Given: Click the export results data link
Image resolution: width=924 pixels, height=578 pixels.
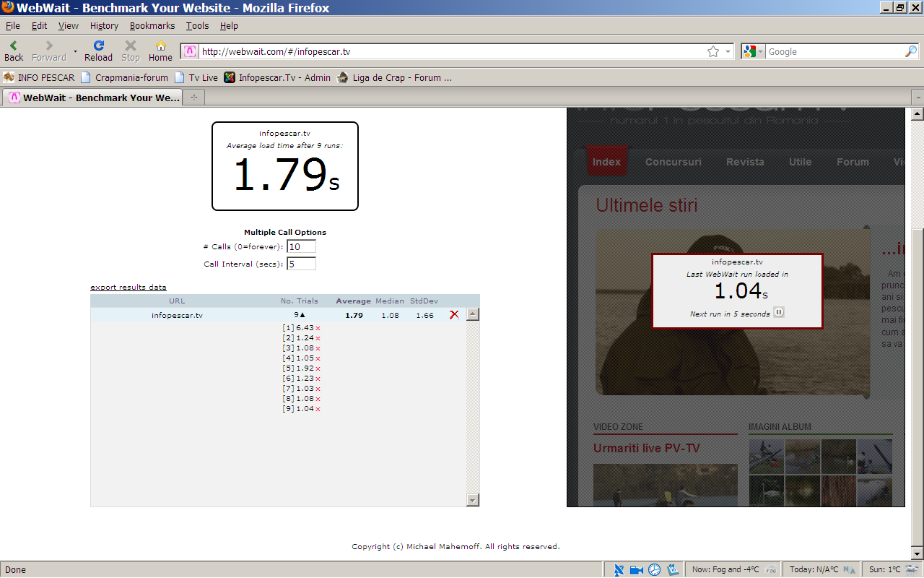Looking at the screenshot, I should pyautogui.click(x=128, y=287).
